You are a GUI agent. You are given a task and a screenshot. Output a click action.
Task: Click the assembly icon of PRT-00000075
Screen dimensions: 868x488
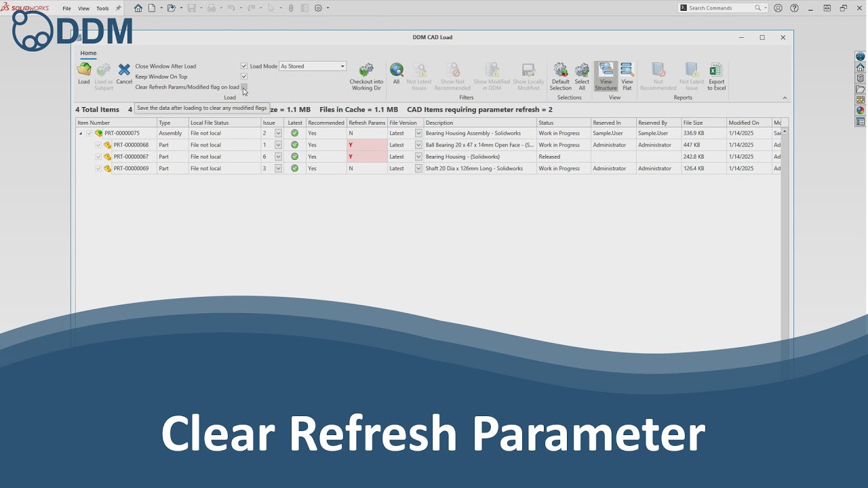coord(99,134)
